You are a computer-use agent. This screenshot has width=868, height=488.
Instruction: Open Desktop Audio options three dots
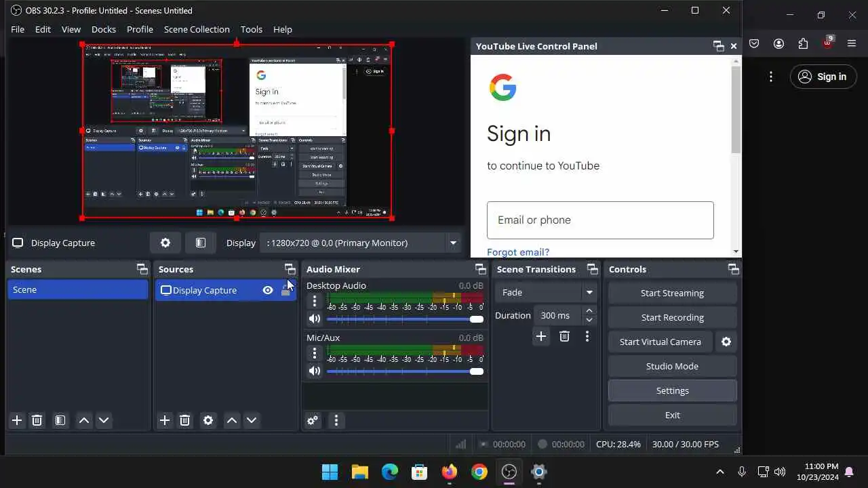(x=314, y=301)
